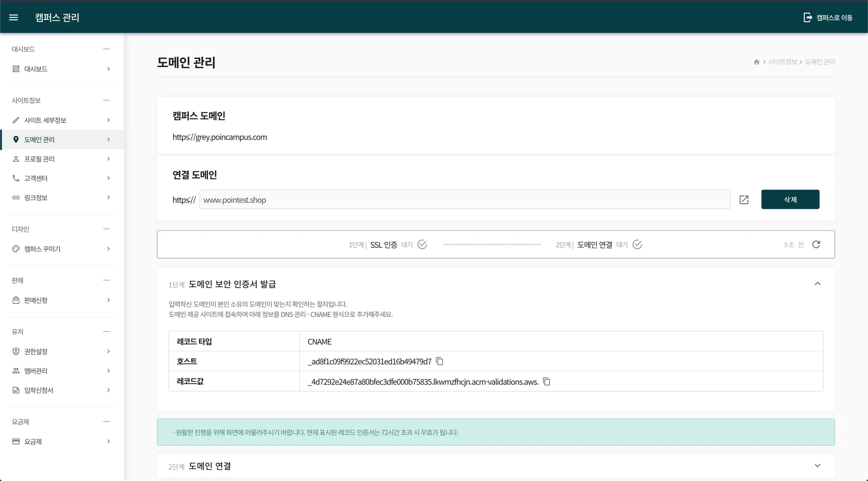The width and height of the screenshot is (868, 481).
Task: Click SSL 인증 status check icon
Action: click(x=422, y=244)
